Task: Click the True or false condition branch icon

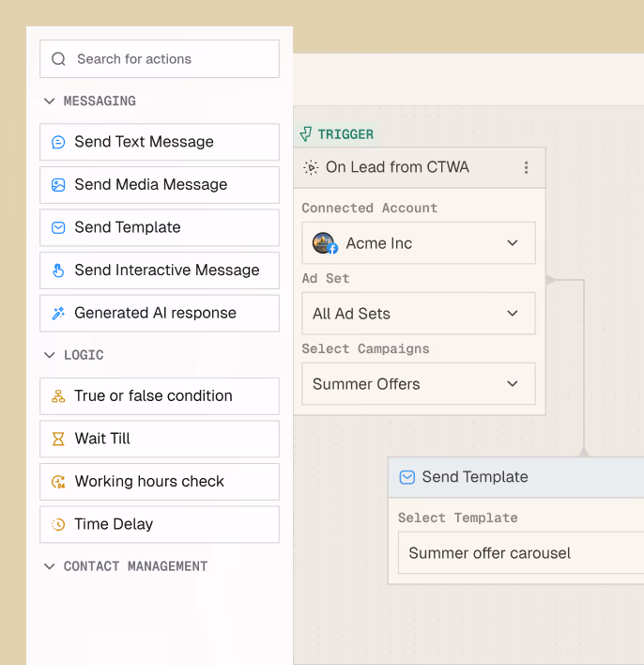Action: [58, 396]
